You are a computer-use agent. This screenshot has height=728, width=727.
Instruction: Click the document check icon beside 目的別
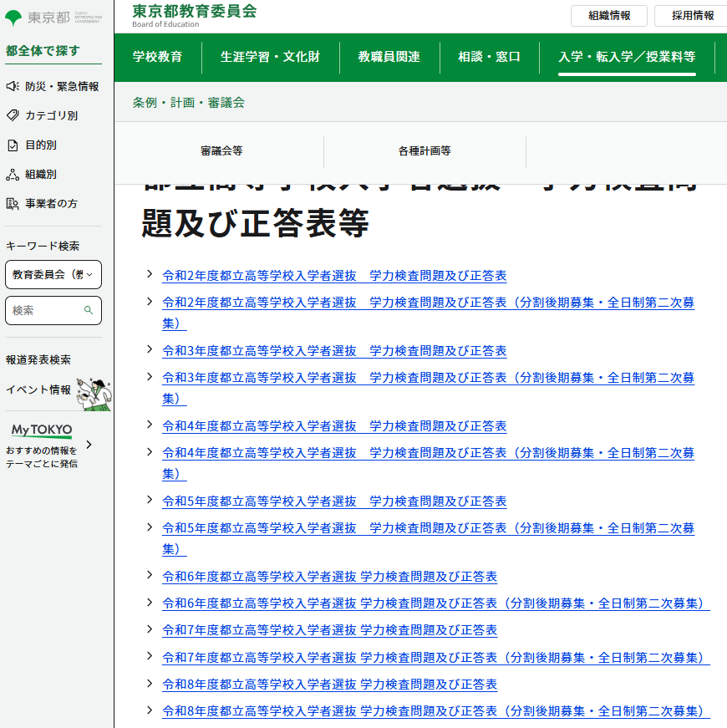point(13,145)
